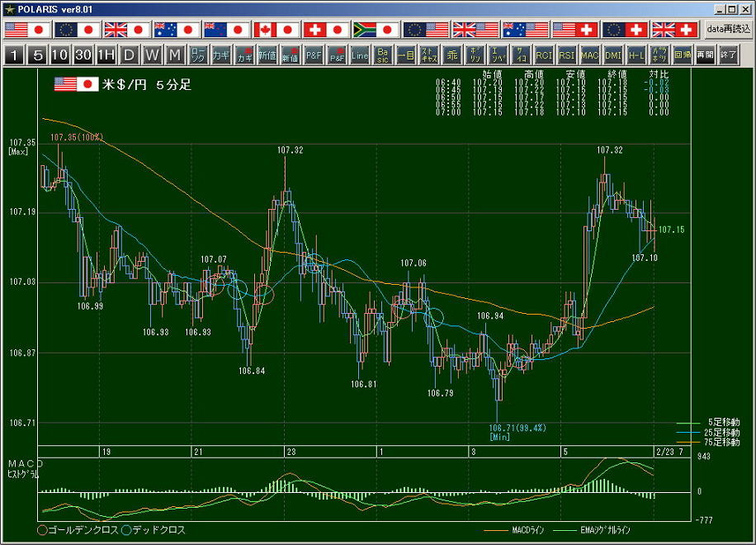
Task: Switch to the EUR/USD flag pair
Action: pos(426,30)
